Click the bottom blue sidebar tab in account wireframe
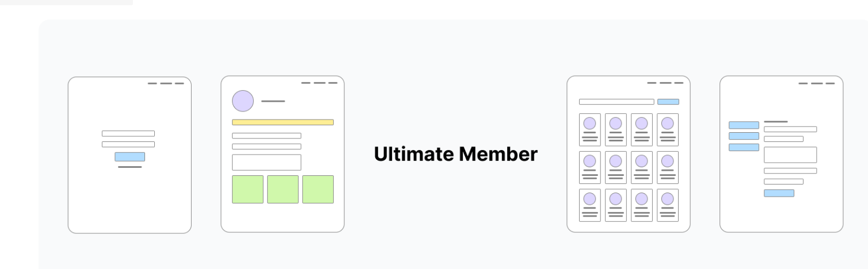The width and height of the screenshot is (868, 269). 744,147
